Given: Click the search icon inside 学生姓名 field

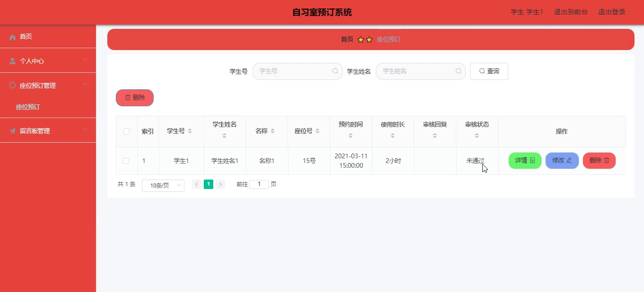Looking at the screenshot, I should click(459, 71).
